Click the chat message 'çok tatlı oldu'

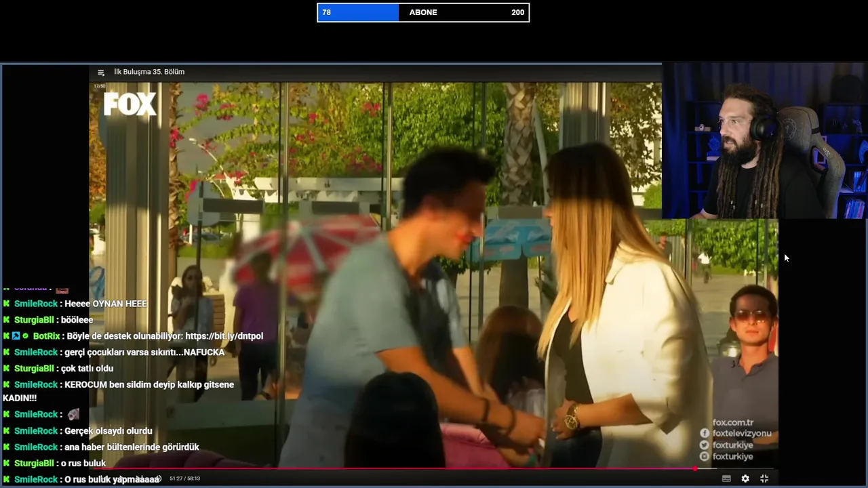[87, 369]
